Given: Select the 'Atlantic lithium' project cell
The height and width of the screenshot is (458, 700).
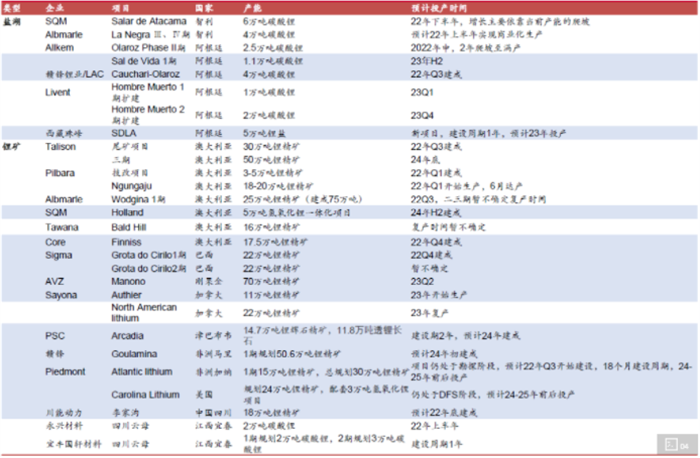Looking at the screenshot, I should click(142, 372).
